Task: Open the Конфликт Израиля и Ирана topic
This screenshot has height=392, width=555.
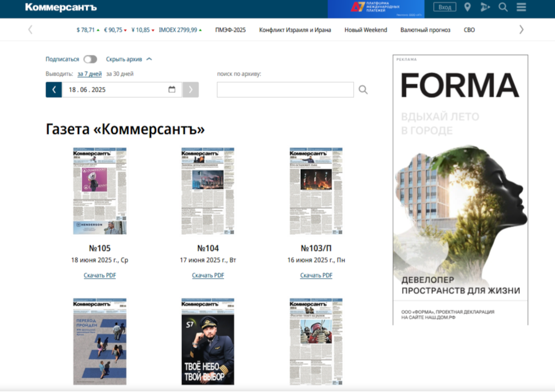Action: [x=295, y=30]
